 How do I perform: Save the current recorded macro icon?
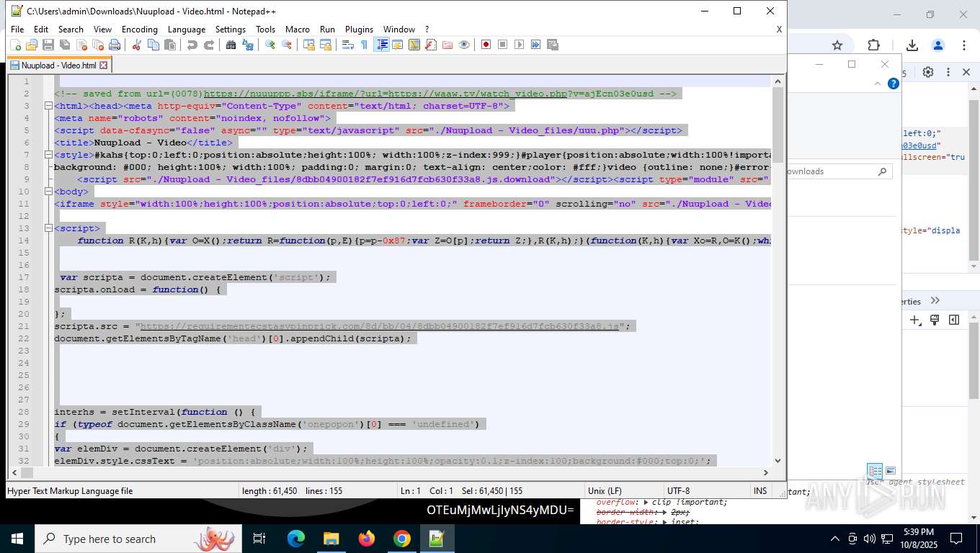coord(553,45)
